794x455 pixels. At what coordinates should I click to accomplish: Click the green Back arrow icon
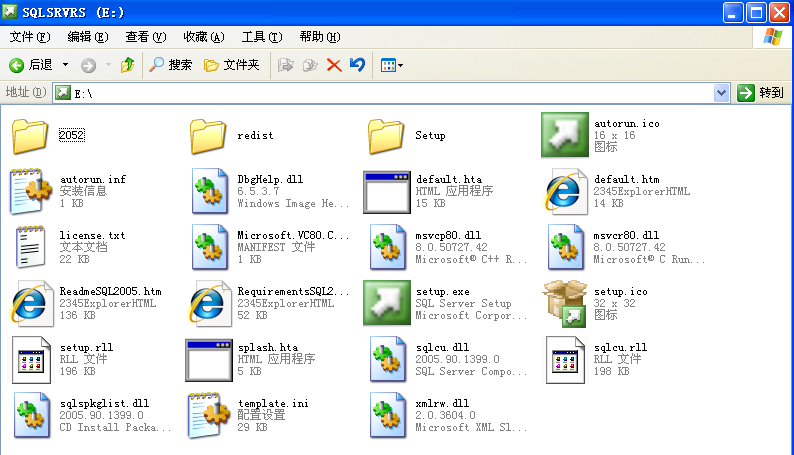pos(16,65)
